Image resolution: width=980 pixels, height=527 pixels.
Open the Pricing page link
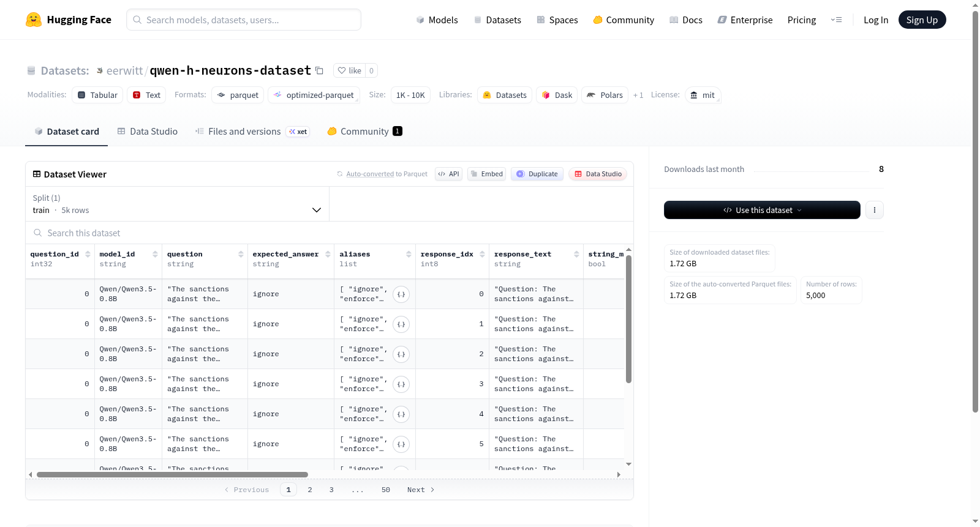[802, 20]
